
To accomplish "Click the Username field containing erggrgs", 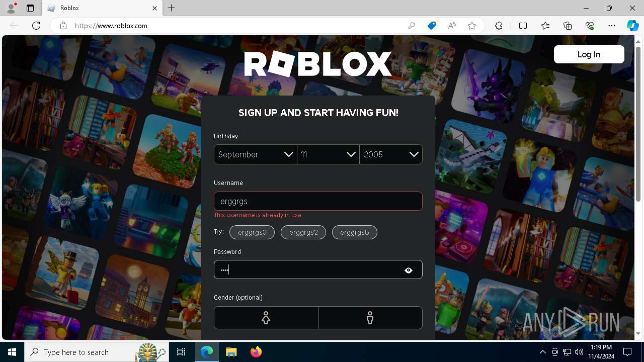I will 318,201.
